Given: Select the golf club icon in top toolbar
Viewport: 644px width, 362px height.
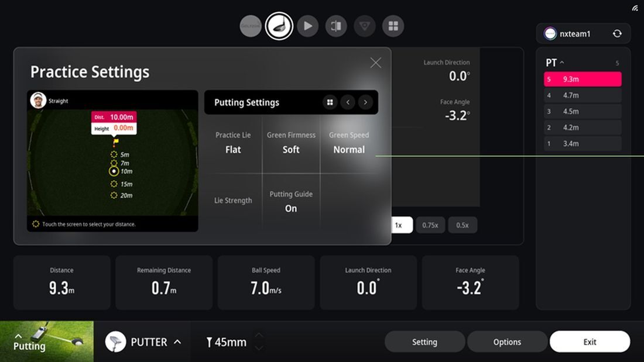Looking at the screenshot, I should (x=279, y=26).
